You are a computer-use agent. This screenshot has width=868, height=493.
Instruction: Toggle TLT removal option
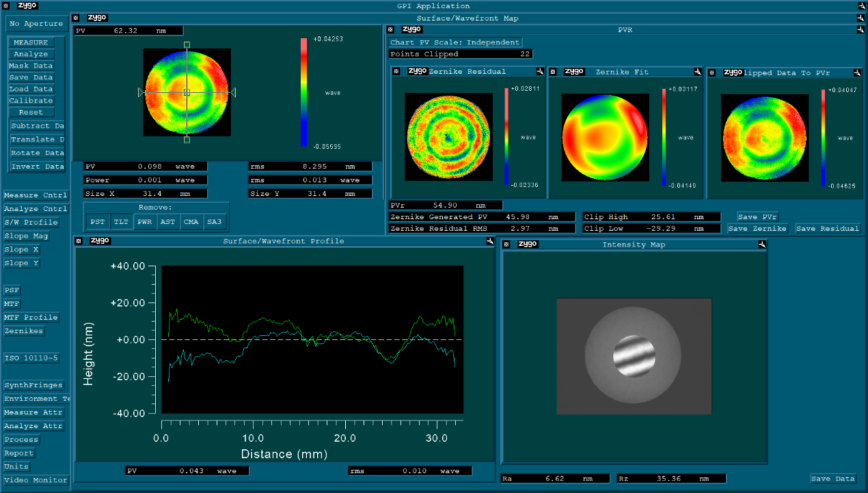(x=121, y=221)
